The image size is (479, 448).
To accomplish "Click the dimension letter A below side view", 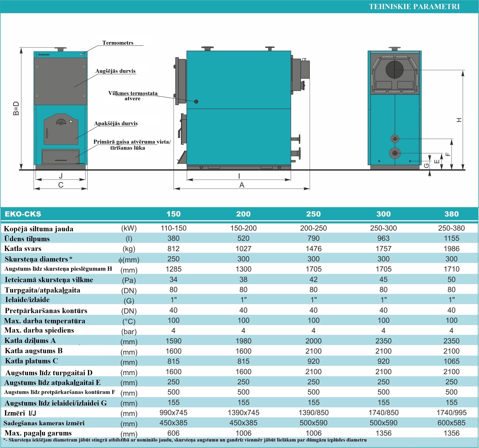I will coord(242,185).
